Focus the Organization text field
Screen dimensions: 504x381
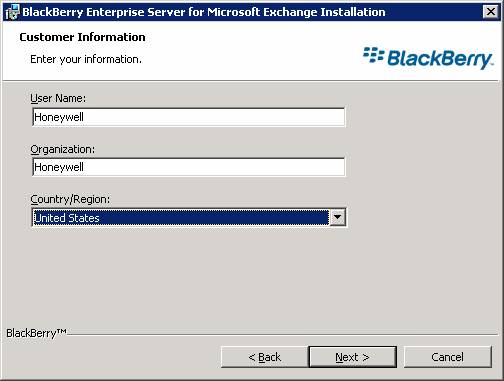(189, 167)
